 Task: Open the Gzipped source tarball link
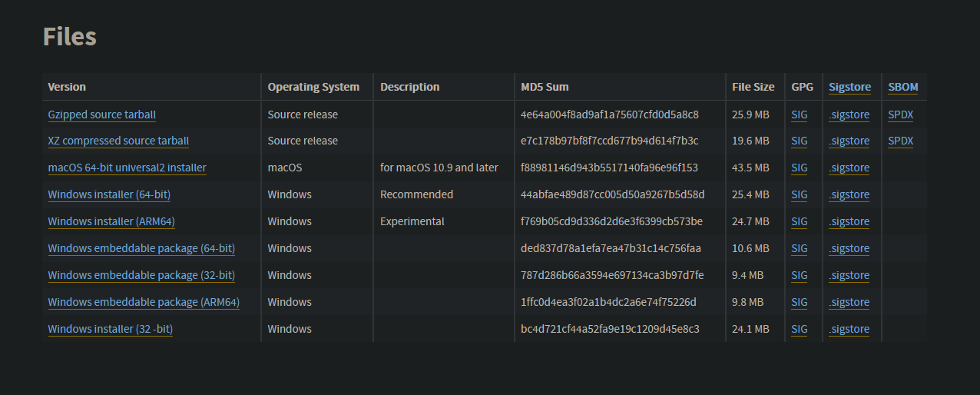(x=102, y=115)
